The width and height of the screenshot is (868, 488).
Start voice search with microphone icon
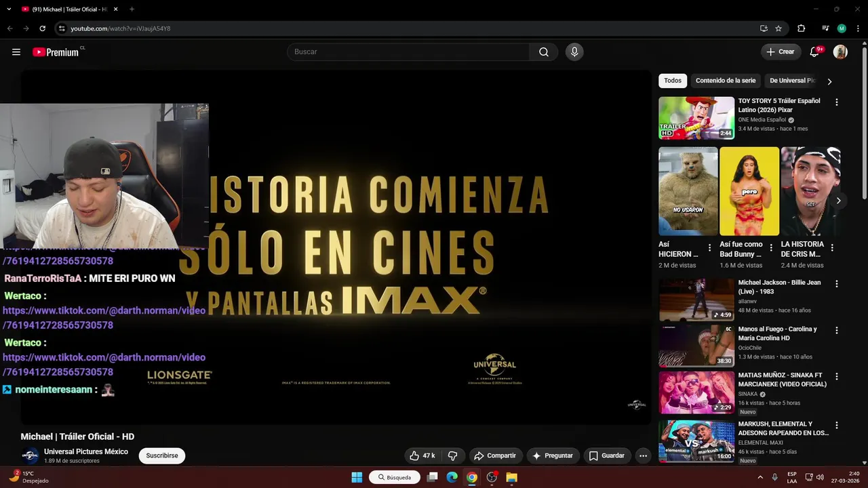pos(574,52)
